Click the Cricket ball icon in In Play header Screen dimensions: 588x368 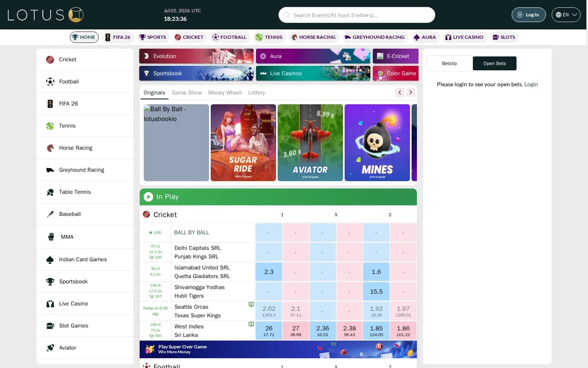pyautogui.click(x=146, y=214)
